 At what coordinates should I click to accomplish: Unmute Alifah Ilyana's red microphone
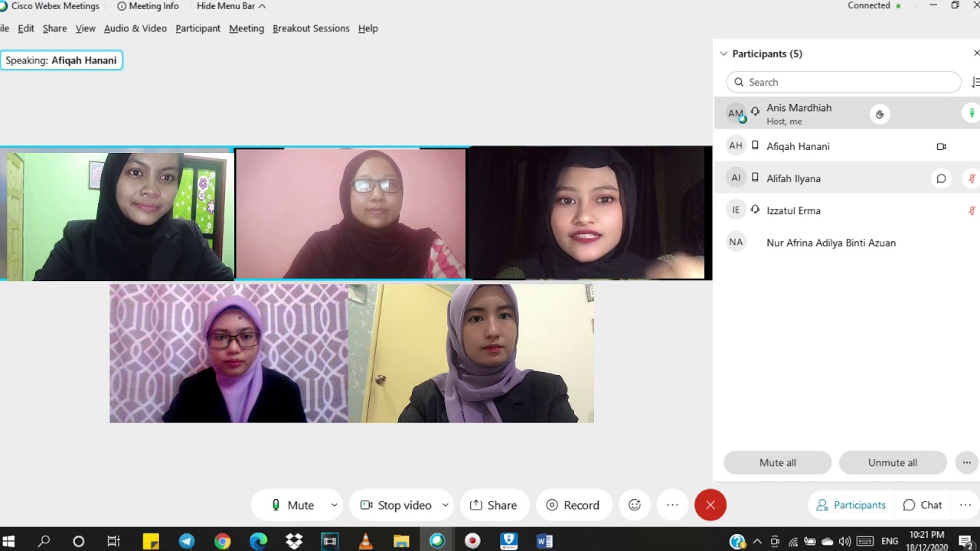pos(972,178)
